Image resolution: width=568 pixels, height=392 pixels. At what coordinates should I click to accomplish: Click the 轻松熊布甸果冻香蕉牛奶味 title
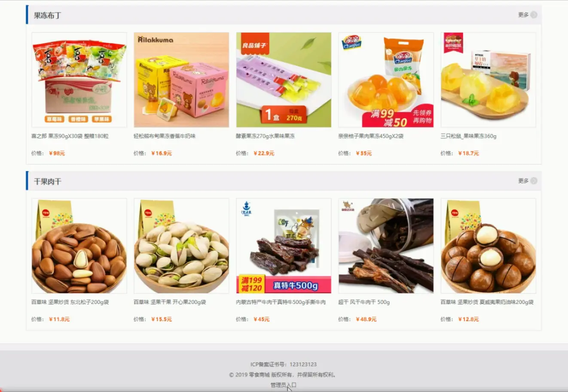165,136
